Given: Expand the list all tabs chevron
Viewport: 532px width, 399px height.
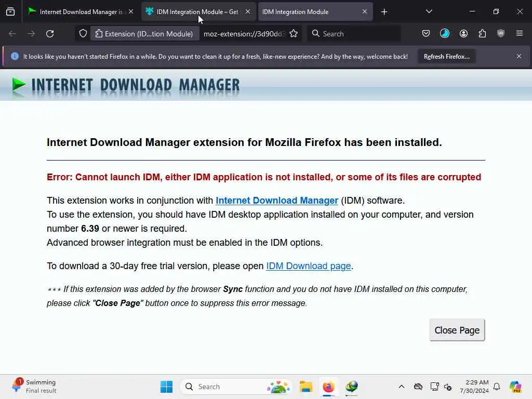Looking at the screenshot, I should point(429,12).
